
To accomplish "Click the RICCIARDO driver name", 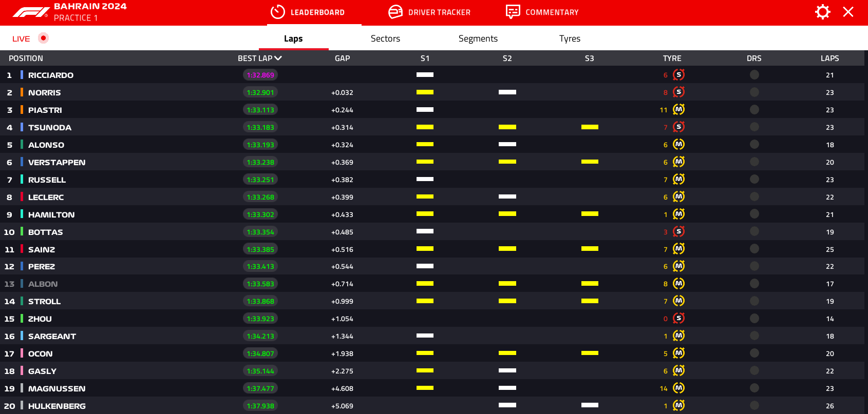I will tap(51, 75).
